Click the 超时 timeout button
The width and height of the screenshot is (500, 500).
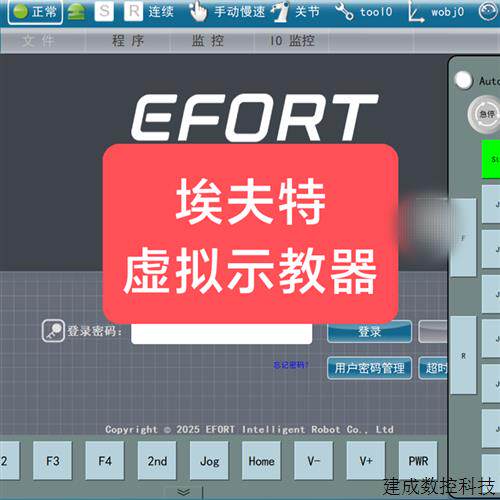pyautogui.click(x=433, y=368)
